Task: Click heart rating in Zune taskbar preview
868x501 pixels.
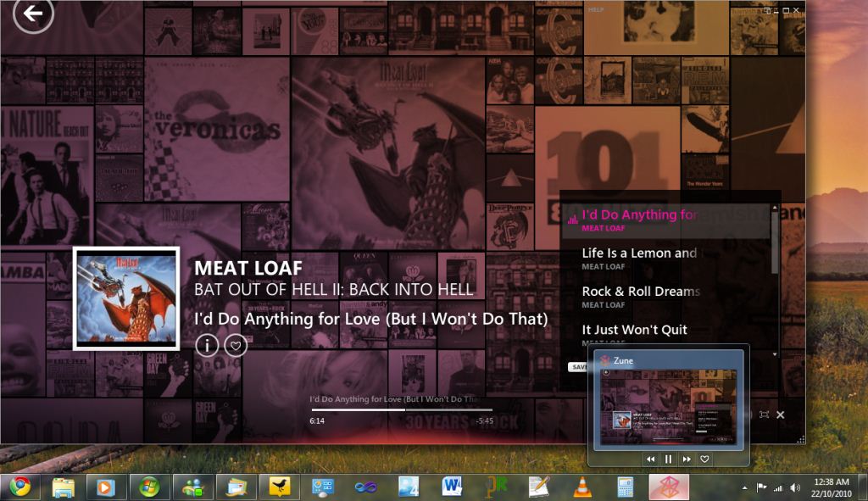Action: 704,459
